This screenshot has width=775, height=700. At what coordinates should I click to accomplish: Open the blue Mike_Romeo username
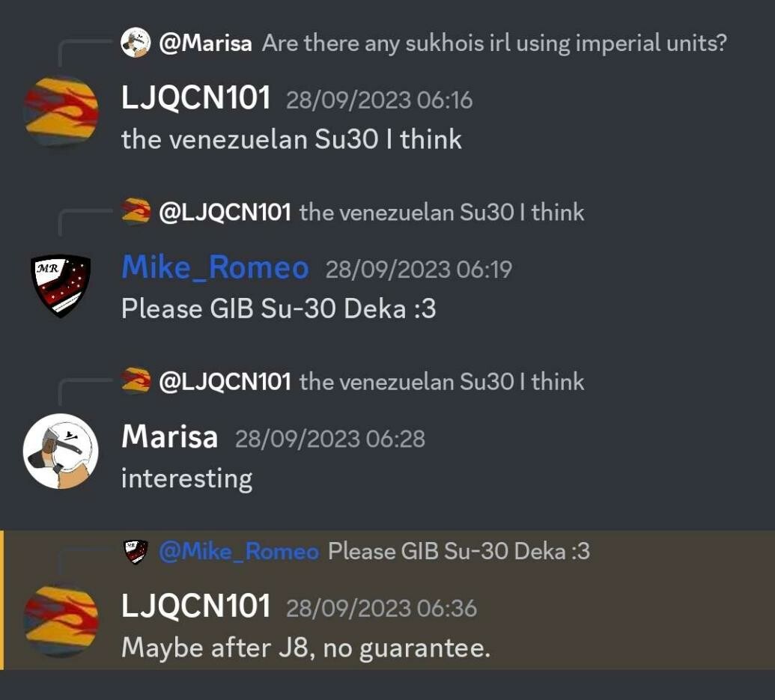(215, 268)
